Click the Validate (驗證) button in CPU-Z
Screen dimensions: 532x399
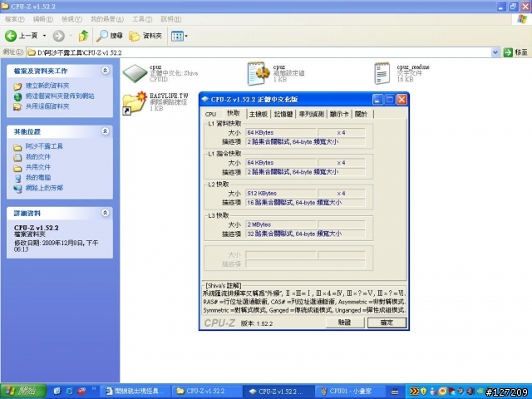[x=345, y=323]
